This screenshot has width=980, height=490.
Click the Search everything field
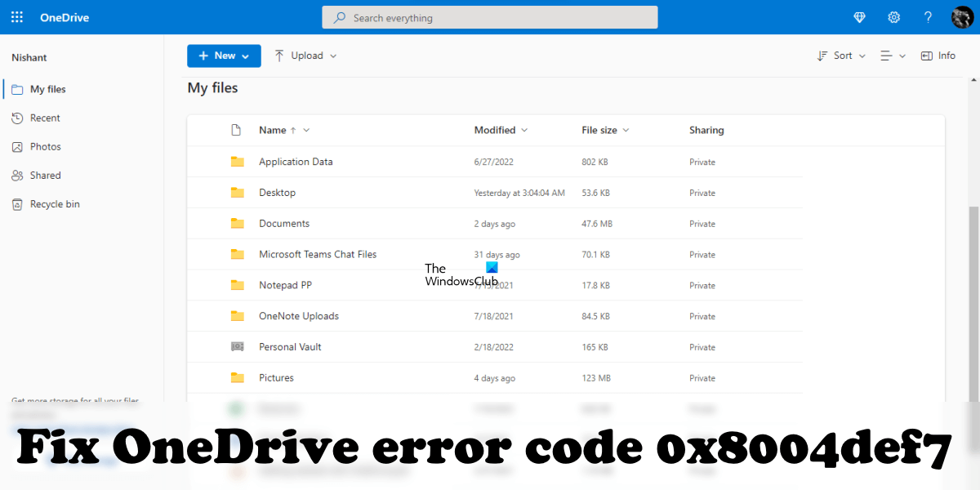tap(490, 17)
